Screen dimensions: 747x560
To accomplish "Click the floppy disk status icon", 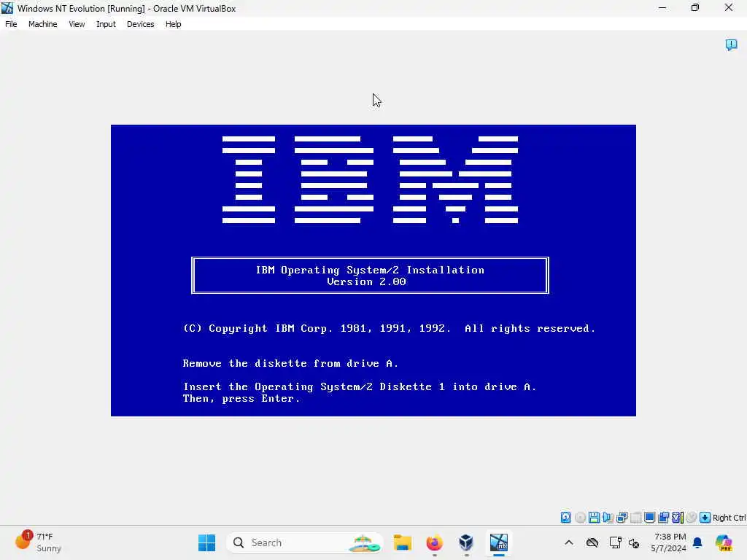I will click(x=594, y=517).
